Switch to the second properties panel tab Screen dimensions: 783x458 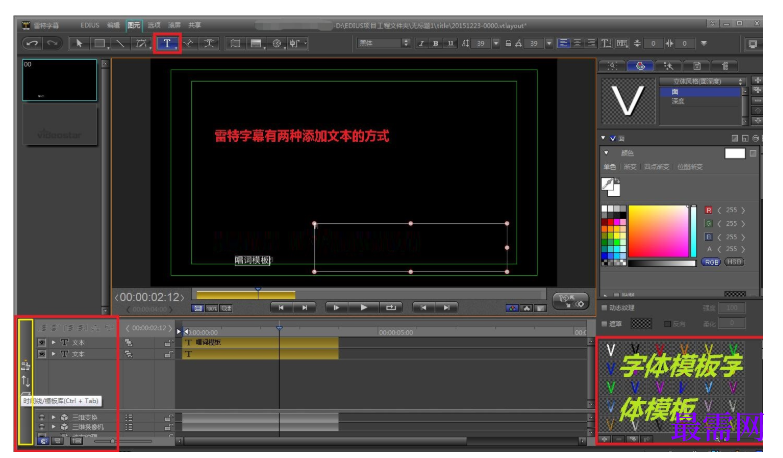tap(640, 66)
